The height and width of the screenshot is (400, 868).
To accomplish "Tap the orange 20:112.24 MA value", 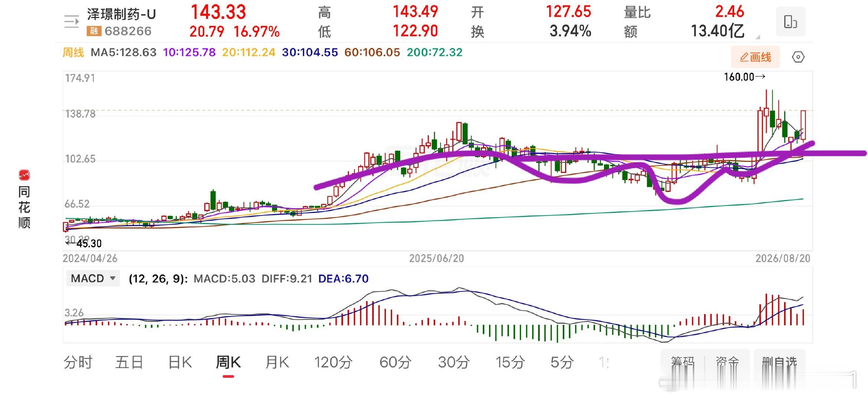I will tap(249, 52).
